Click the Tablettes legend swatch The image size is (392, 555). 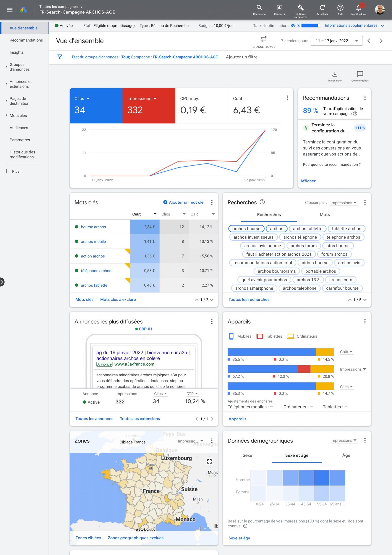(260, 336)
